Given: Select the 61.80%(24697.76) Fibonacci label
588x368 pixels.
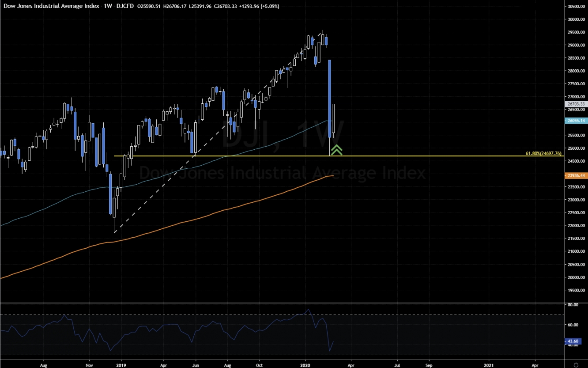Looking at the screenshot, I should [543, 153].
